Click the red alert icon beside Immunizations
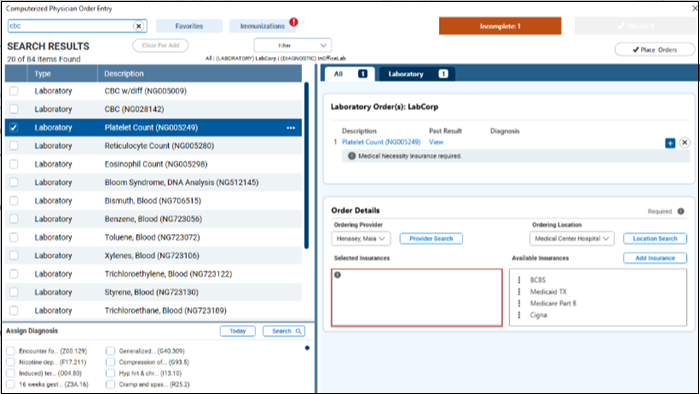The width and height of the screenshot is (700, 394). (293, 21)
